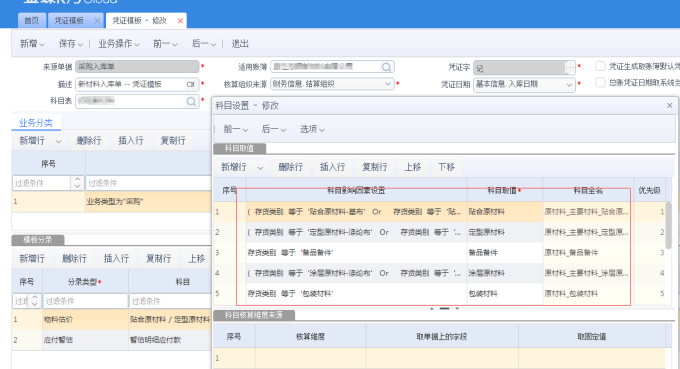Search the 适用账簿 lookup magnifier icon
Image resolution: width=680 pixels, height=369 pixels.
coord(386,67)
